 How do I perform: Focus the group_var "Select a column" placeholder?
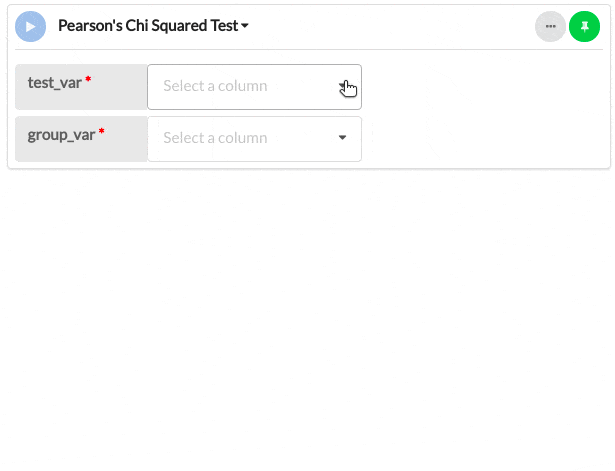(215, 138)
